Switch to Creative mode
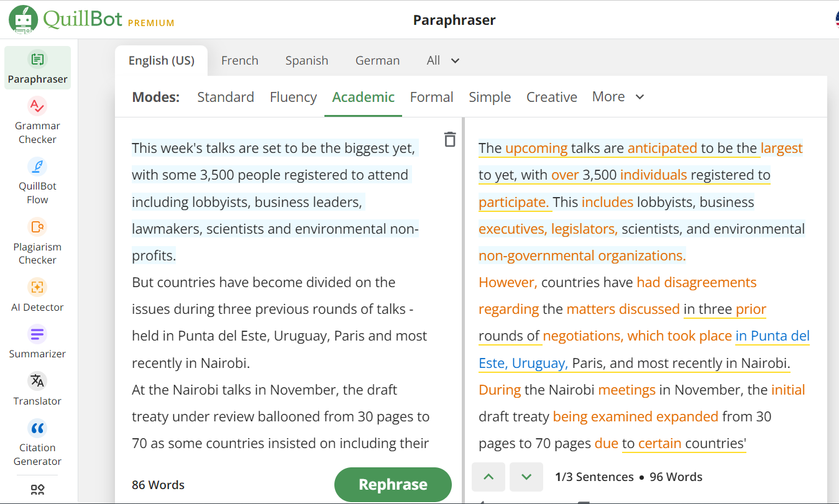Viewport: 839px width, 504px height. 551,97
